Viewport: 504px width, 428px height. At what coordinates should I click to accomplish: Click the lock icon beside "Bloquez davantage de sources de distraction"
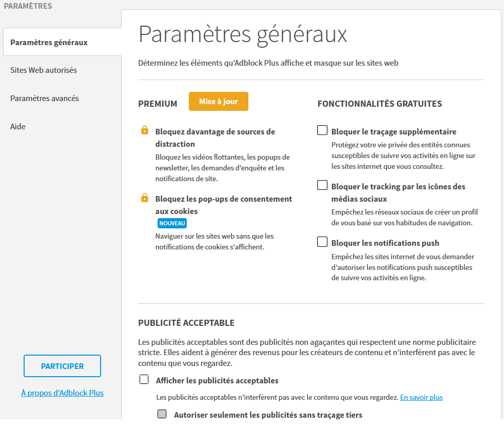(145, 130)
